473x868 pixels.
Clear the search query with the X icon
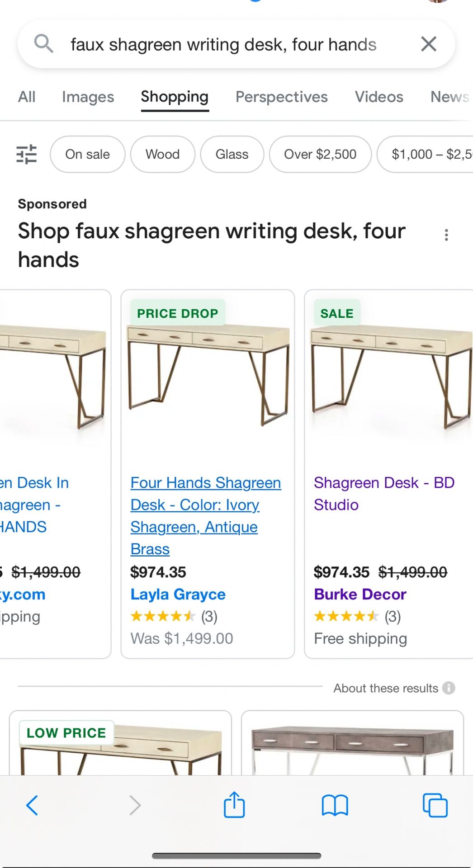(x=428, y=44)
